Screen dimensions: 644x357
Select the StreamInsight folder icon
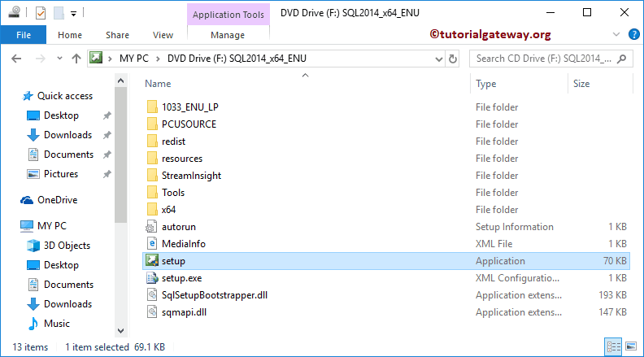(152, 176)
